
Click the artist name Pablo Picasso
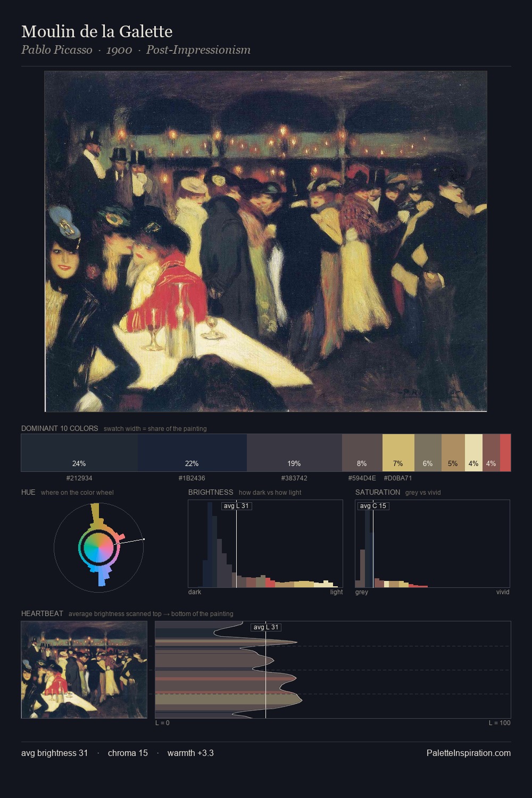[x=56, y=50]
